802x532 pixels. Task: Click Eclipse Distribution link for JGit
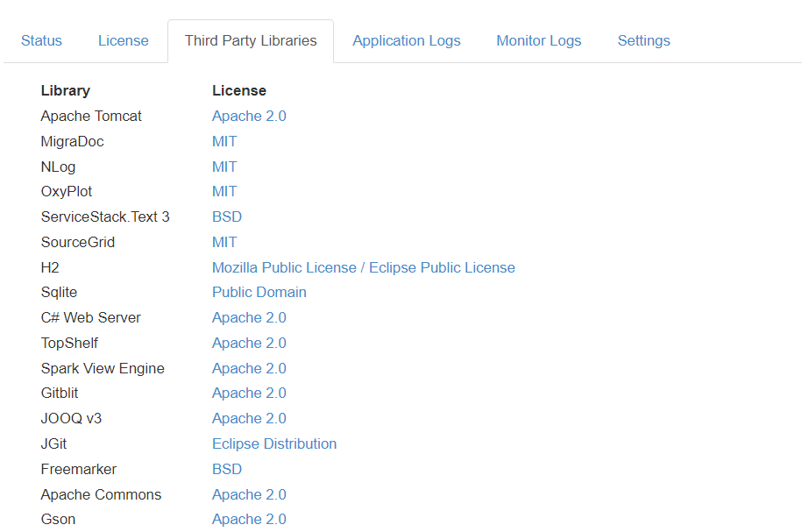point(273,443)
